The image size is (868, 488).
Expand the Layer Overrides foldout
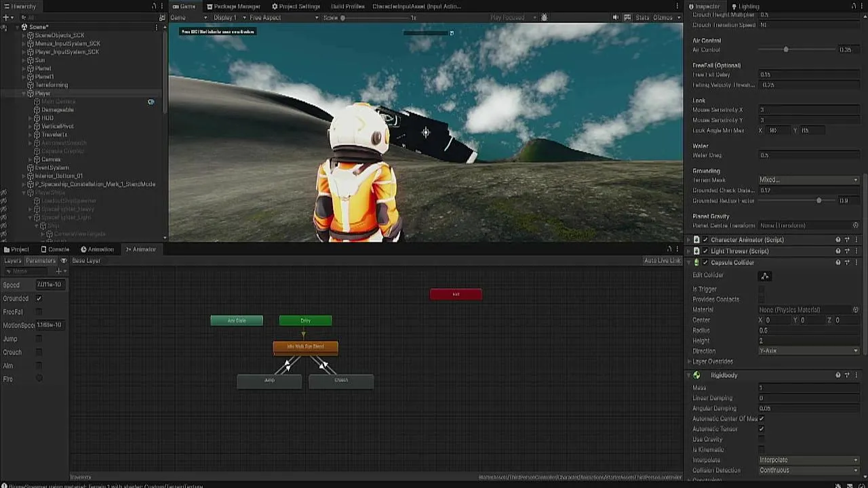[x=689, y=361]
